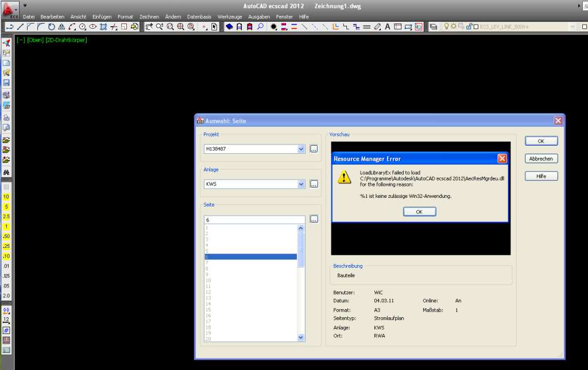Screen dimensions: 588x370
Task: Set snap spacing to 2.0
Action: pyautogui.click(x=6, y=296)
